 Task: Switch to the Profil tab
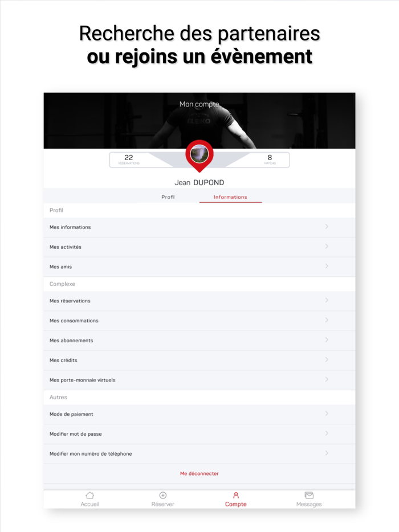(x=168, y=197)
